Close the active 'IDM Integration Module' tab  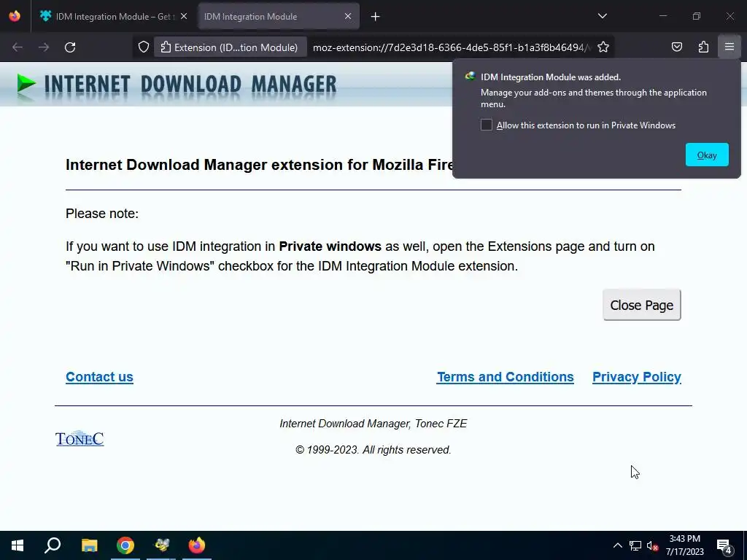click(x=348, y=16)
